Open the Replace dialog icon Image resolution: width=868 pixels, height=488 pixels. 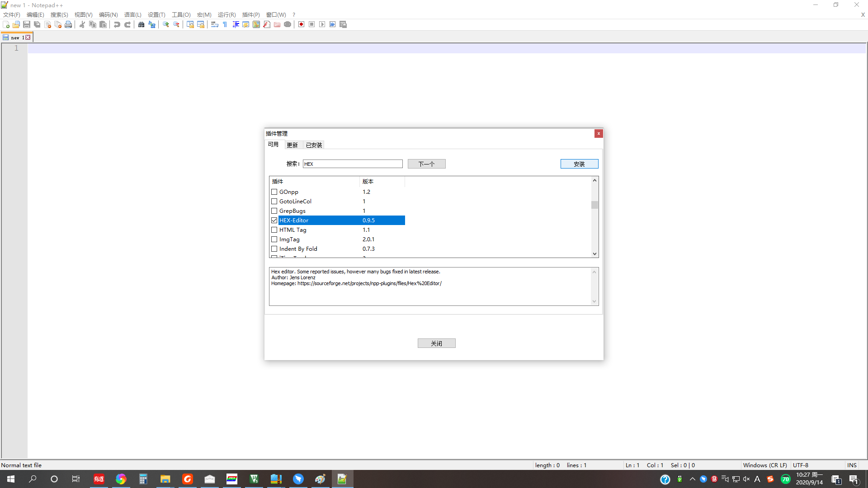point(151,24)
